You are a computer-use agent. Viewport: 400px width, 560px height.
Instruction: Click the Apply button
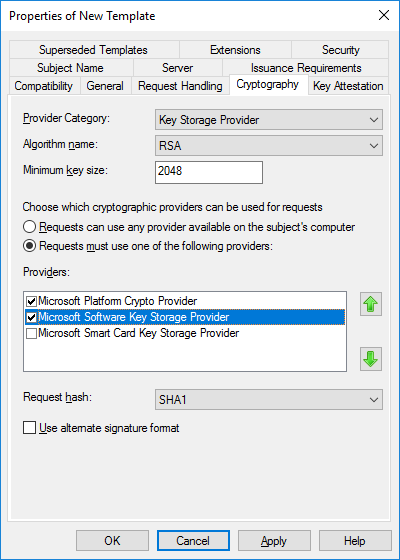(274, 541)
